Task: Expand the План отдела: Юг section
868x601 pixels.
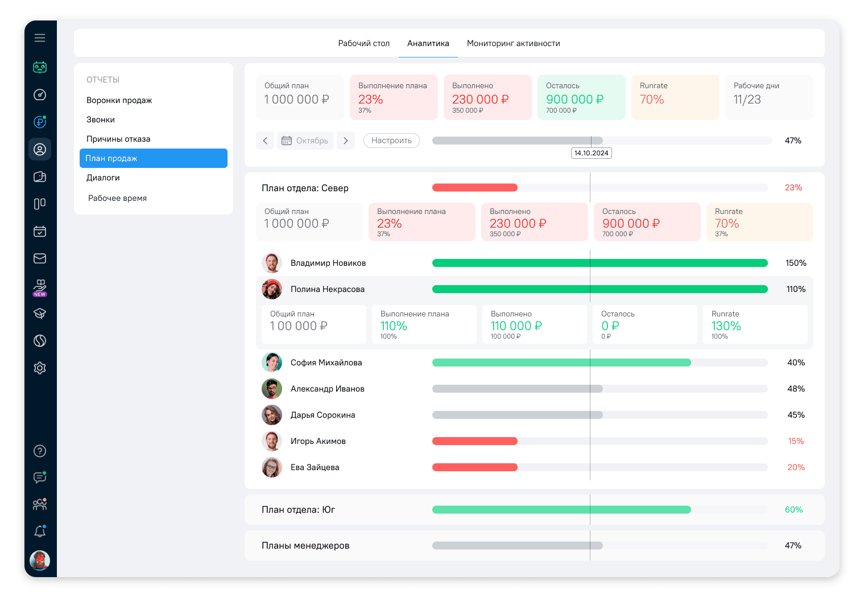Action: 298,510
